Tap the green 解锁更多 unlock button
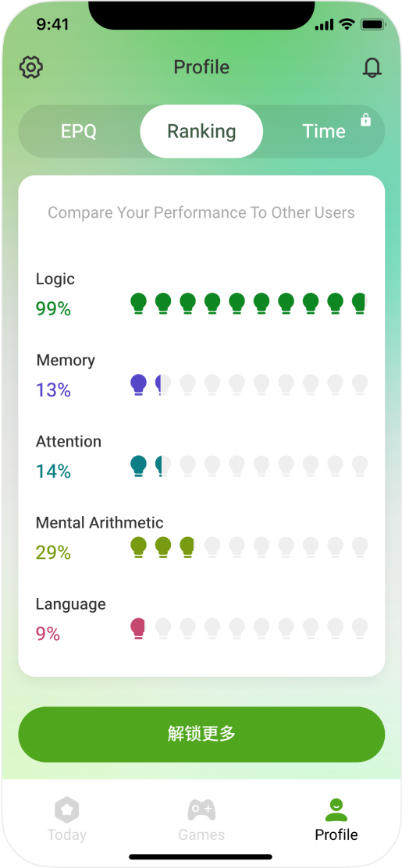 [201, 734]
